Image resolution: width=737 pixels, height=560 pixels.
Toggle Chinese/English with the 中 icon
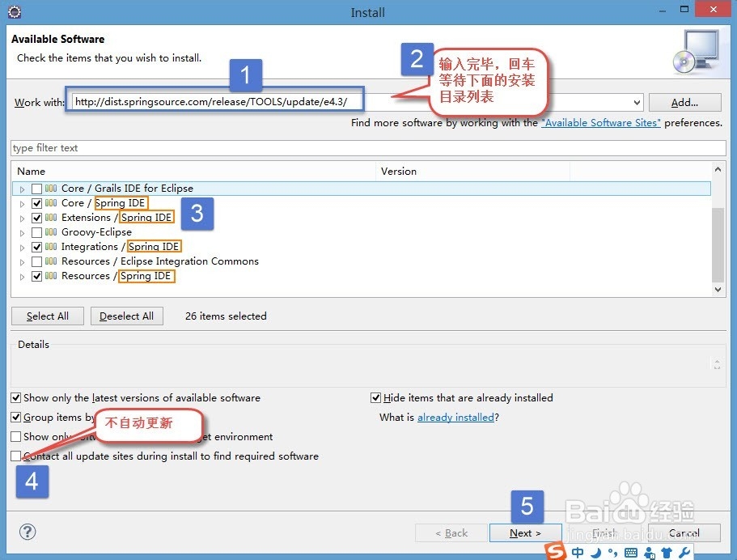click(577, 552)
